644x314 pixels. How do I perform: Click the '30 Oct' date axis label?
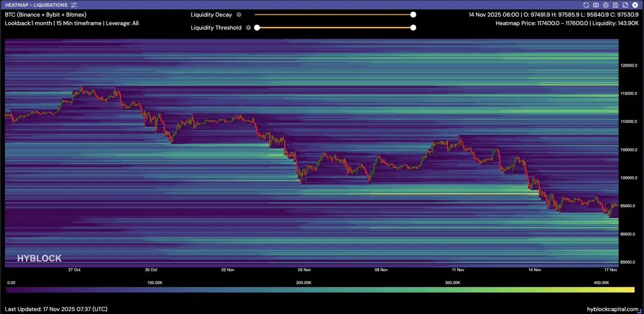pyautogui.click(x=151, y=270)
